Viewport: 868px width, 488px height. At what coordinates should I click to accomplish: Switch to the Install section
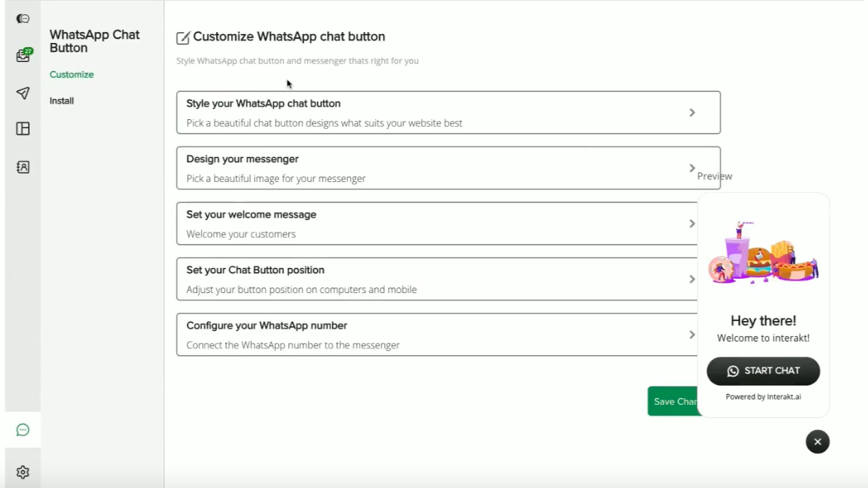(61, 101)
